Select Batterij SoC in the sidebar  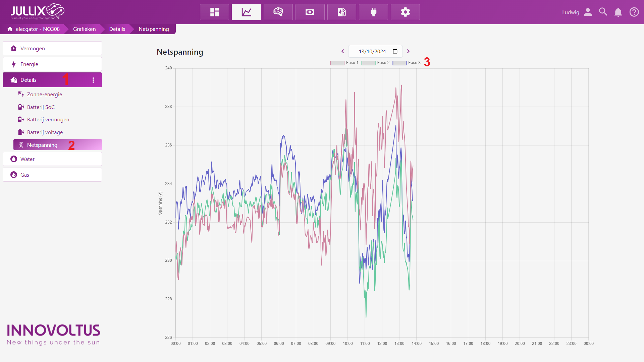(41, 107)
